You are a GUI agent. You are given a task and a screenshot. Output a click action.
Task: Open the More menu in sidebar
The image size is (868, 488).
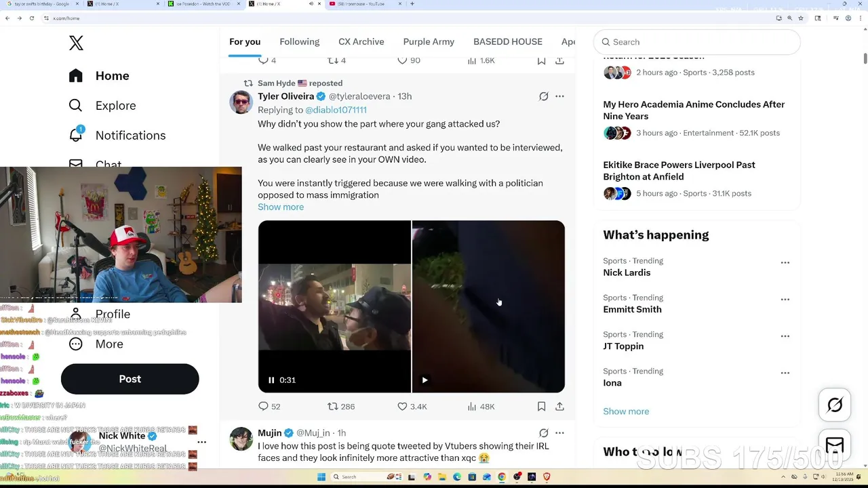96,344
